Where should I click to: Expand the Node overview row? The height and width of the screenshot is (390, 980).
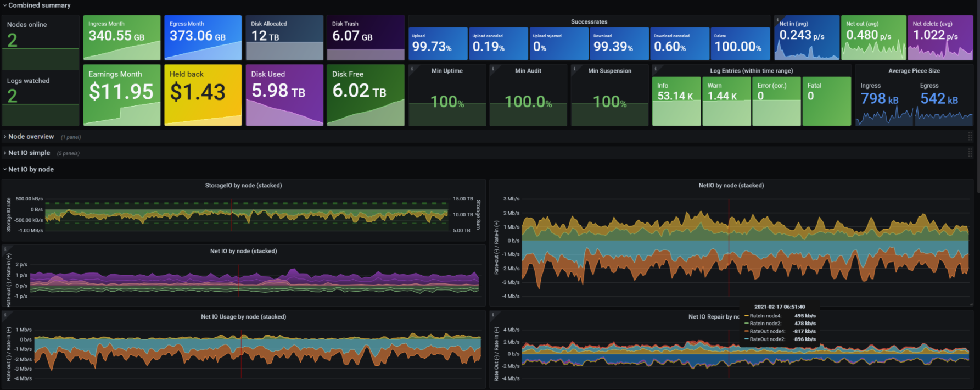click(31, 137)
